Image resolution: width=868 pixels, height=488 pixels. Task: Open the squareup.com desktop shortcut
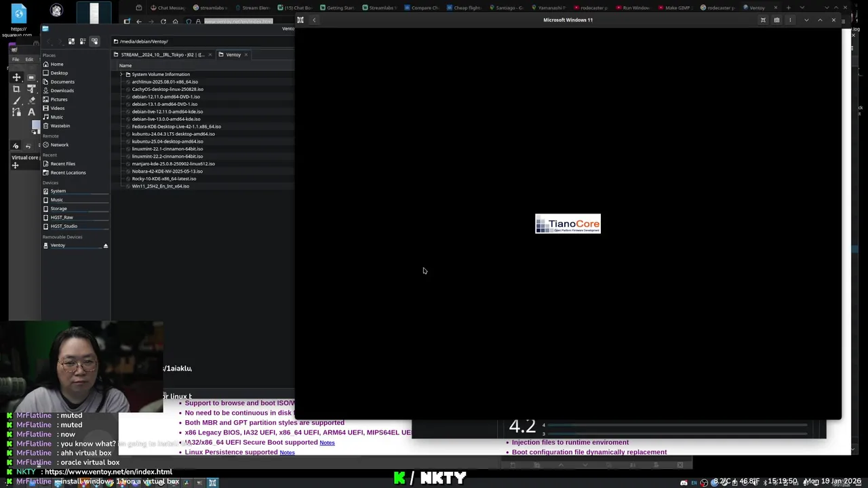coord(18,20)
